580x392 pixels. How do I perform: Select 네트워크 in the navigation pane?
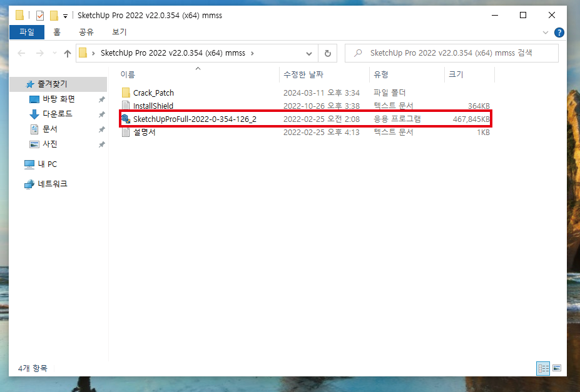tap(53, 184)
